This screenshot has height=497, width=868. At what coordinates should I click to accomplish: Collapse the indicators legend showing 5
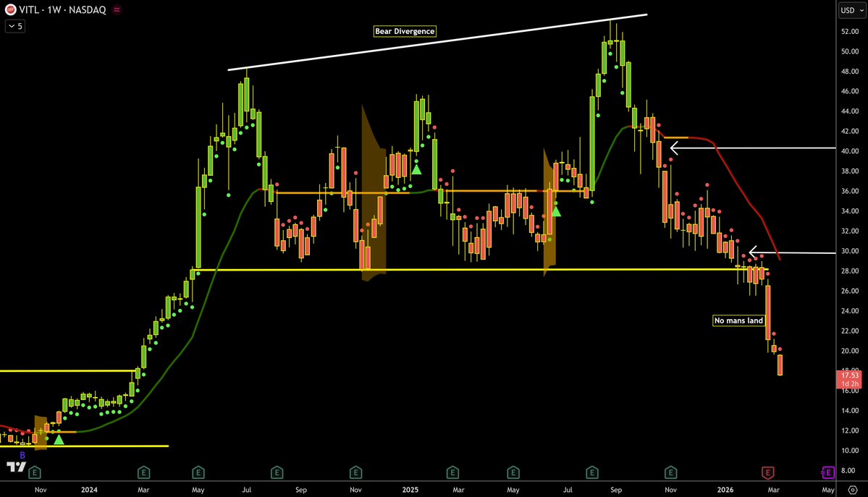(x=15, y=26)
